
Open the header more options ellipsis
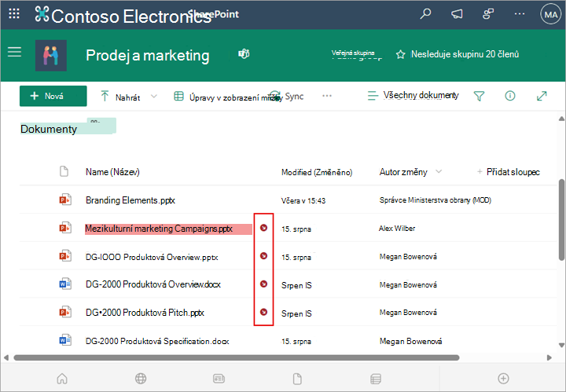(520, 14)
